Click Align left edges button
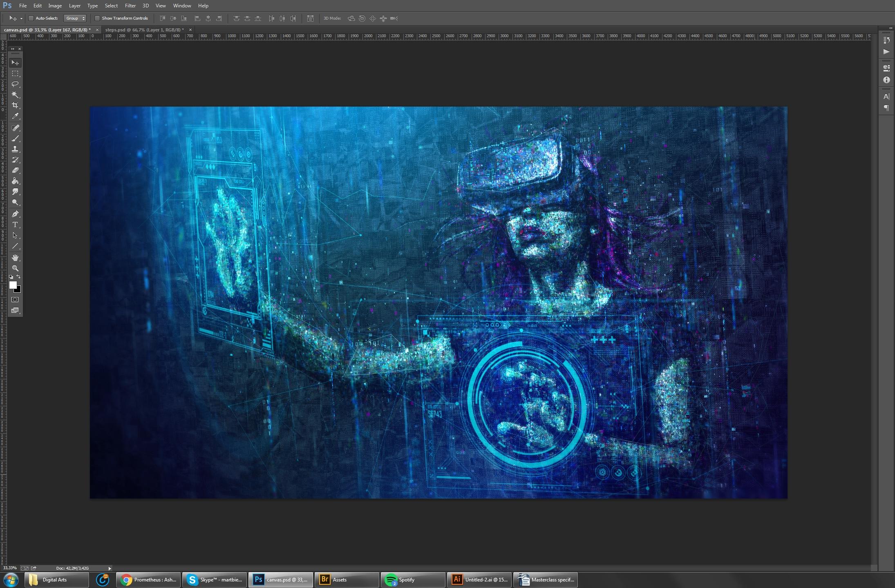 pyautogui.click(x=197, y=18)
